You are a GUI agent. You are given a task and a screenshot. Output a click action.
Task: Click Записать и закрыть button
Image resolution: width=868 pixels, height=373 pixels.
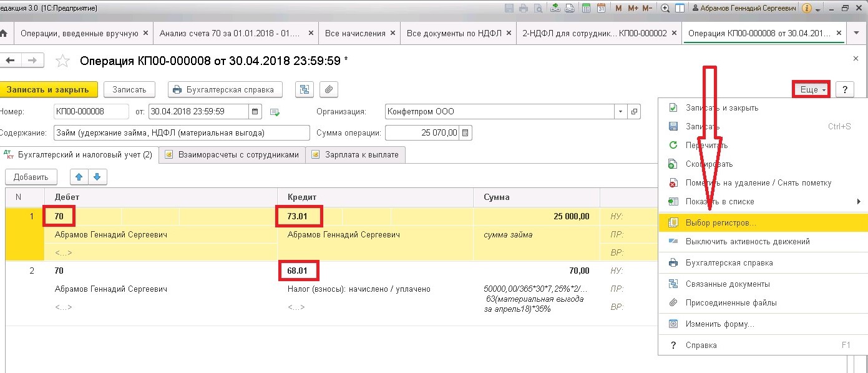click(x=48, y=89)
